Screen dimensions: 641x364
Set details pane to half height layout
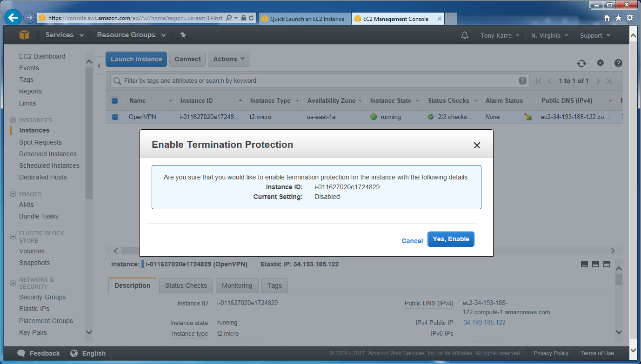click(595, 264)
